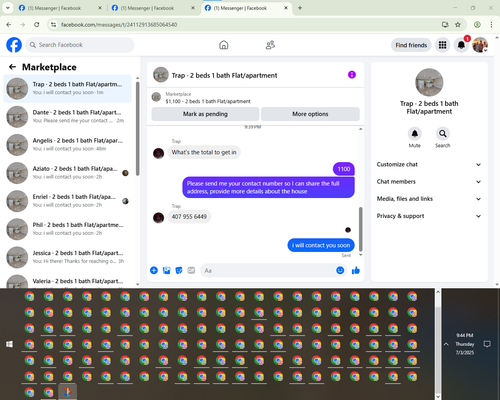
Task: Click the Search Facebook field
Action: (80, 45)
